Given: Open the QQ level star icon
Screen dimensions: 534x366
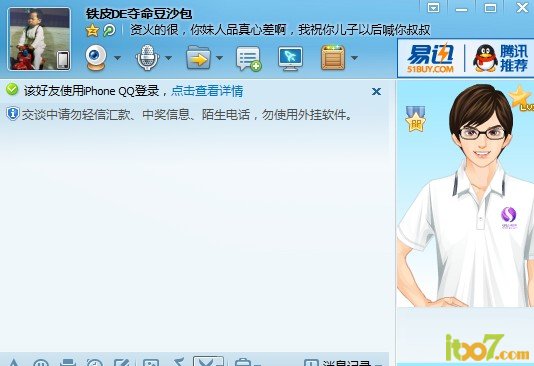Looking at the screenshot, I should click(92, 31).
